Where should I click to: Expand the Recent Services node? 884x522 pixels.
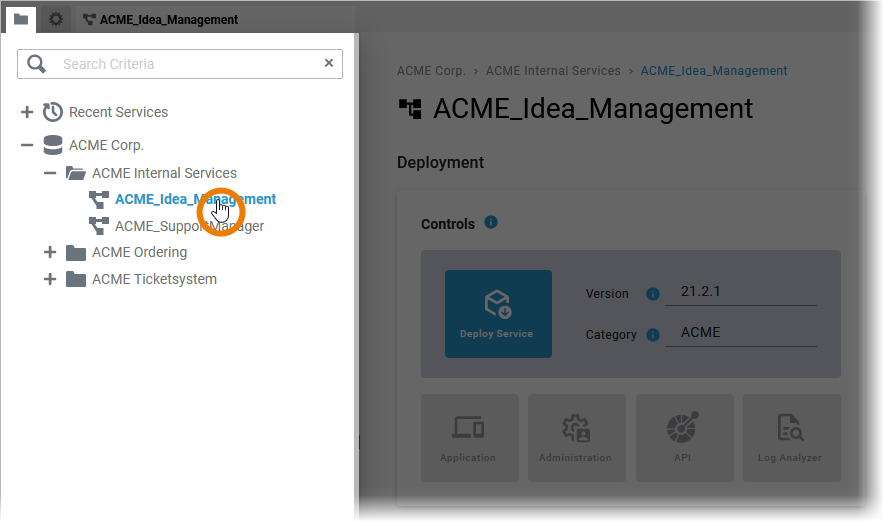27,112
